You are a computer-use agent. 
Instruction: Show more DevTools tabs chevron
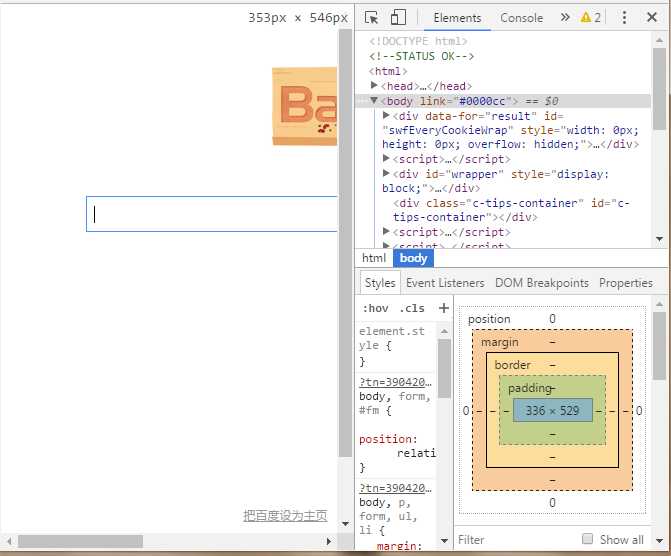565,17
